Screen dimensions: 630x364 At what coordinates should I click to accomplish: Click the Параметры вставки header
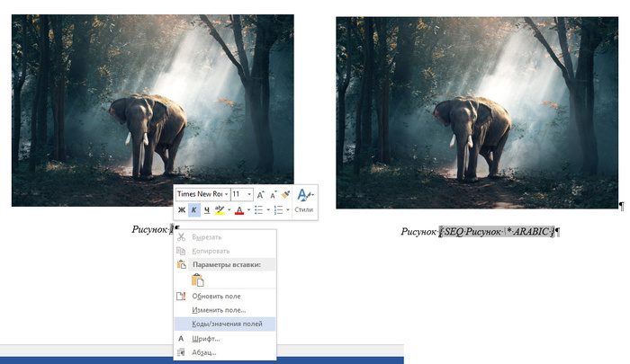point(227,265)
